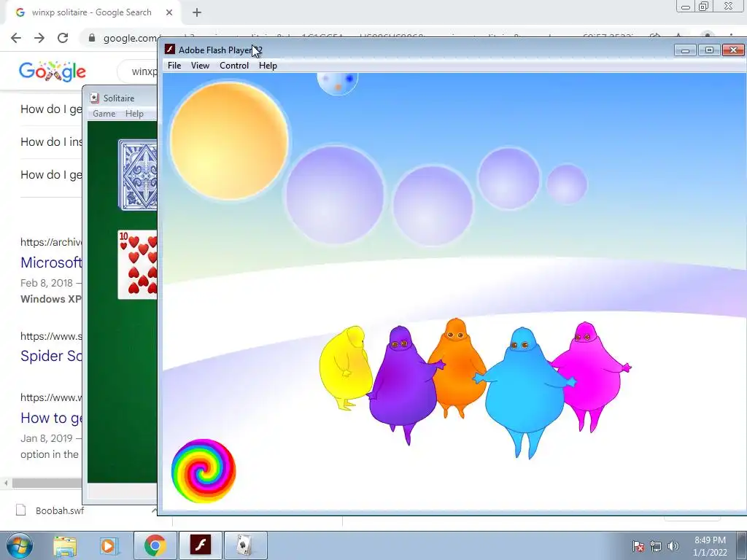Expand the 'How do I ins' question
This screenshot has width=747, height=560.
coord(51,142)
